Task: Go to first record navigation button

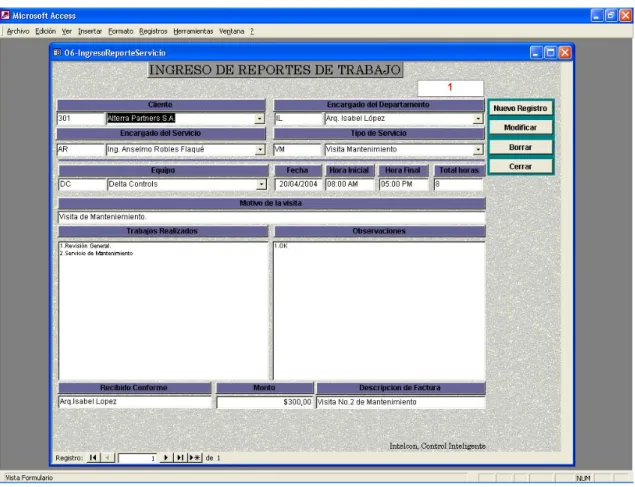Action: coord(93,457)
